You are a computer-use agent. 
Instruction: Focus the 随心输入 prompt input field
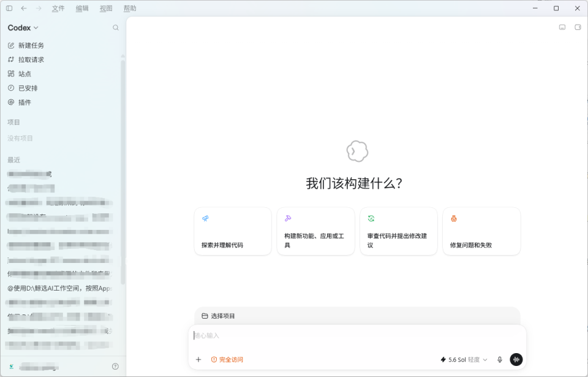pos(357,336)
